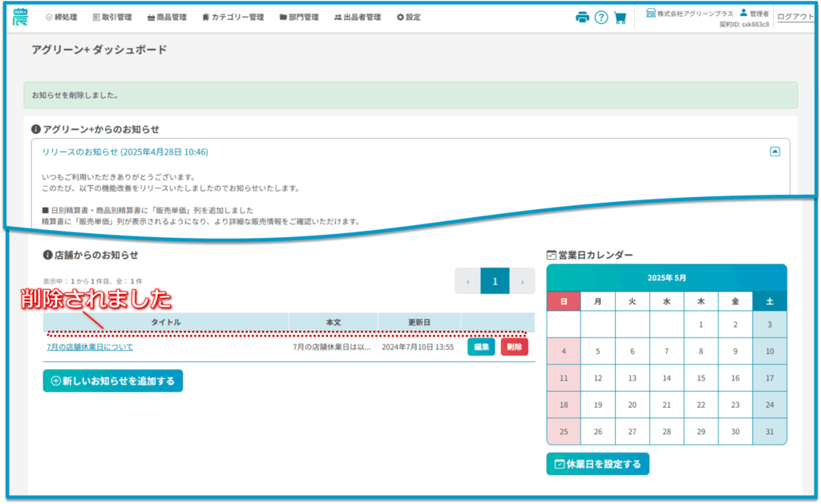The image size is (821, 504).
Task: Click body preview 7月の店舗休業日は以...
Action: coord(332,347)
